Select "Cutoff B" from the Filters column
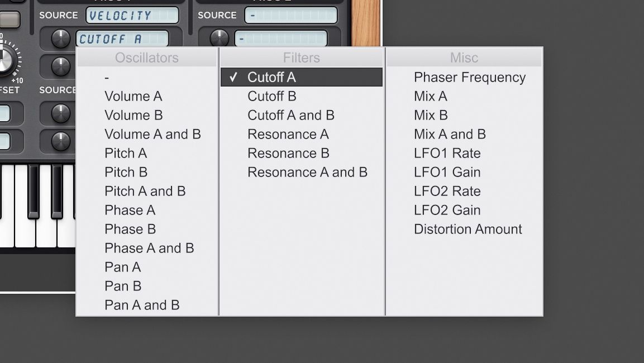This screenshot has width=644, height=363. click(x=272, y=96)
